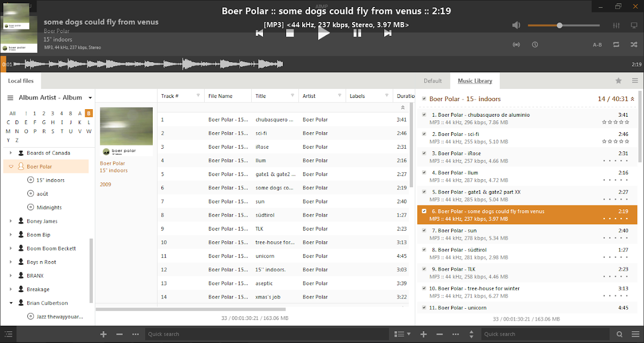644x343 pixels.
Task: Remove tracks from playlist minus icon
Action: pos(439,334)
